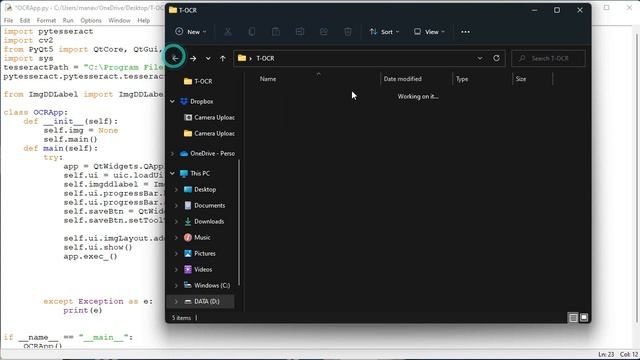Open Window menu in IDLE editor
The image size is (640, 360).
pos(119,20)
